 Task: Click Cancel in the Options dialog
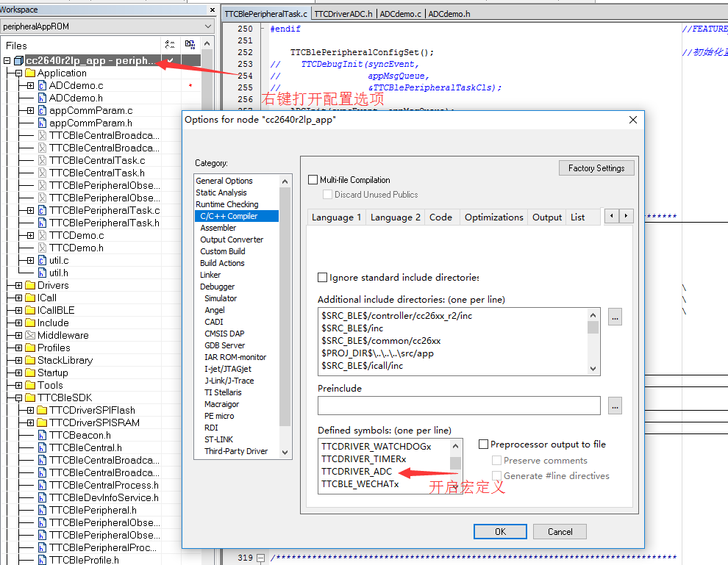[x=560, y=532]
